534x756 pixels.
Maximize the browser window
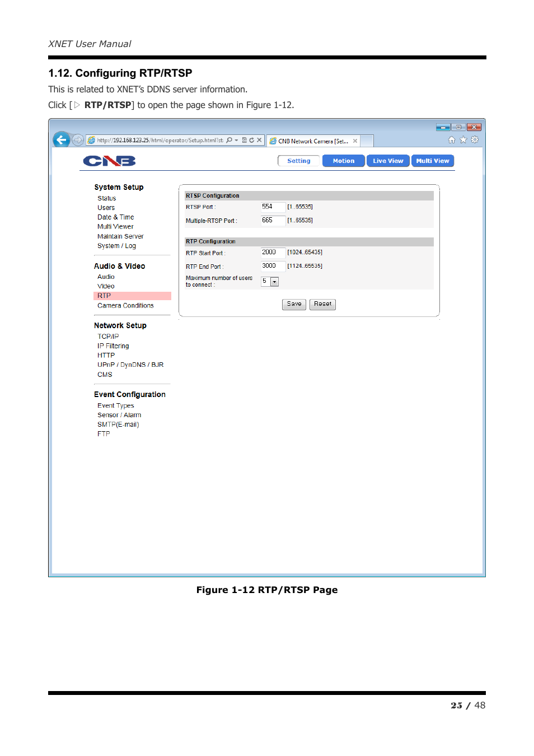458,127
